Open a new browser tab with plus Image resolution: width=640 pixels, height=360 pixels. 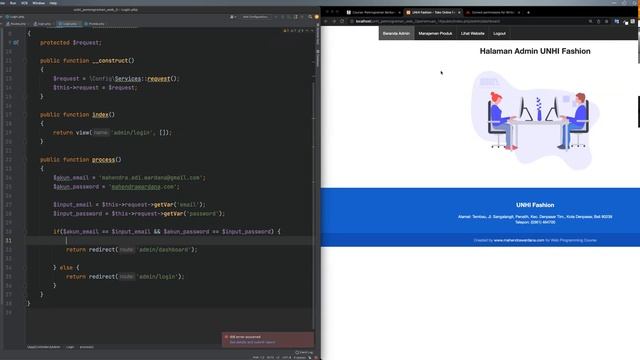point(528,12)
